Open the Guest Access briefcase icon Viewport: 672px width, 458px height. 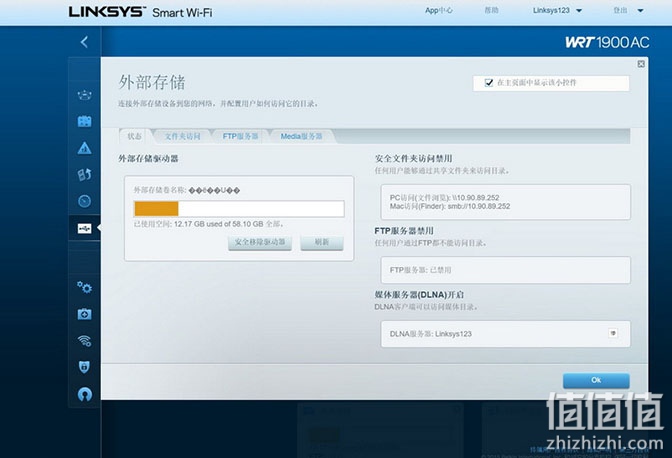84,121
